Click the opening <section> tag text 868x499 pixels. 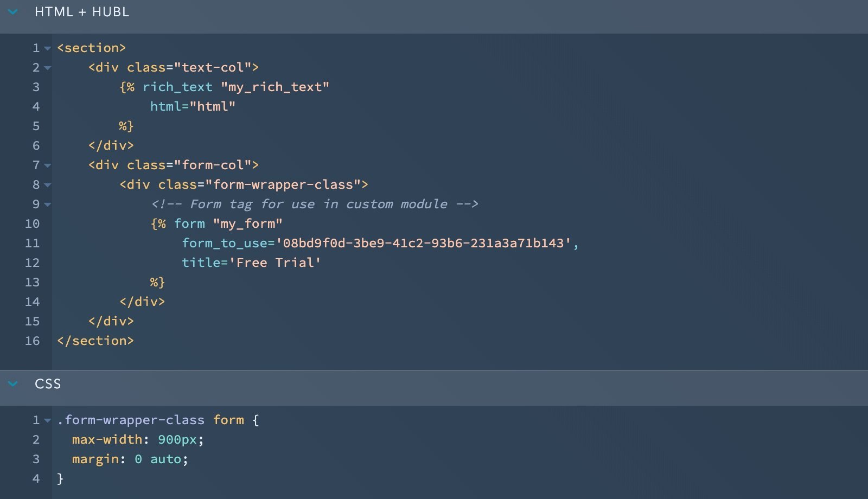92,48
